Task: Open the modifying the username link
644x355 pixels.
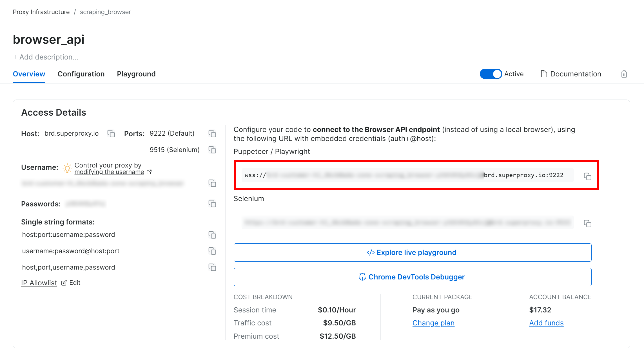Action: point(109,172)
